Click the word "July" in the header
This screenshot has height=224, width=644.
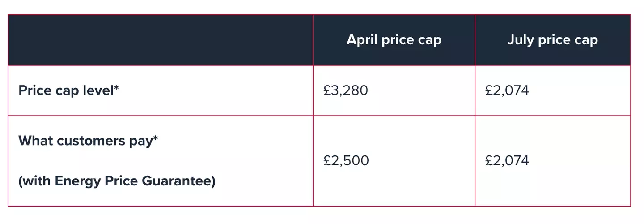pos(521,40)
